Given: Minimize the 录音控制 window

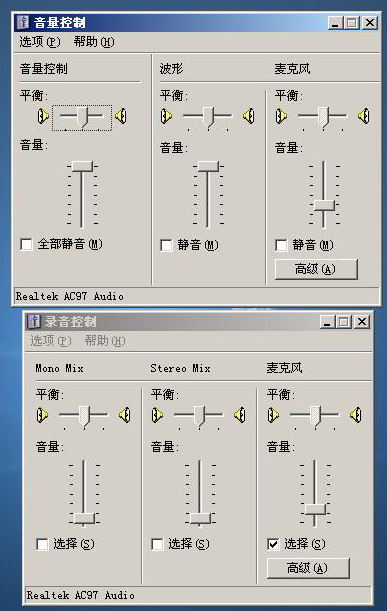Looking at the screenshot, I should 327,322.
